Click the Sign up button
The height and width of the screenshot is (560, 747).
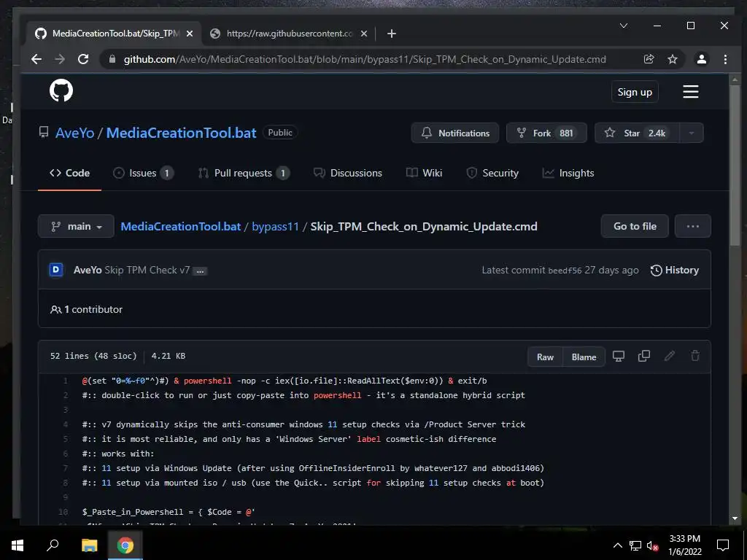(635, 92)
